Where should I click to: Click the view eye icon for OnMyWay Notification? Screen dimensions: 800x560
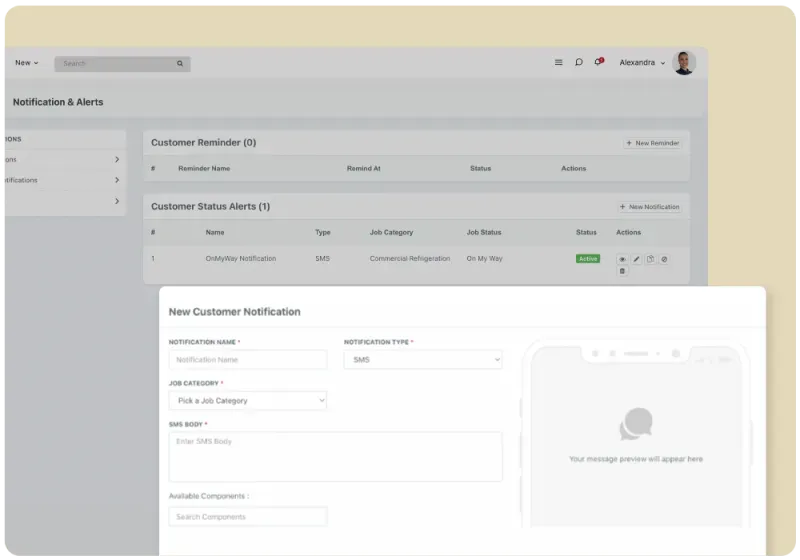(x=622, y=259)
